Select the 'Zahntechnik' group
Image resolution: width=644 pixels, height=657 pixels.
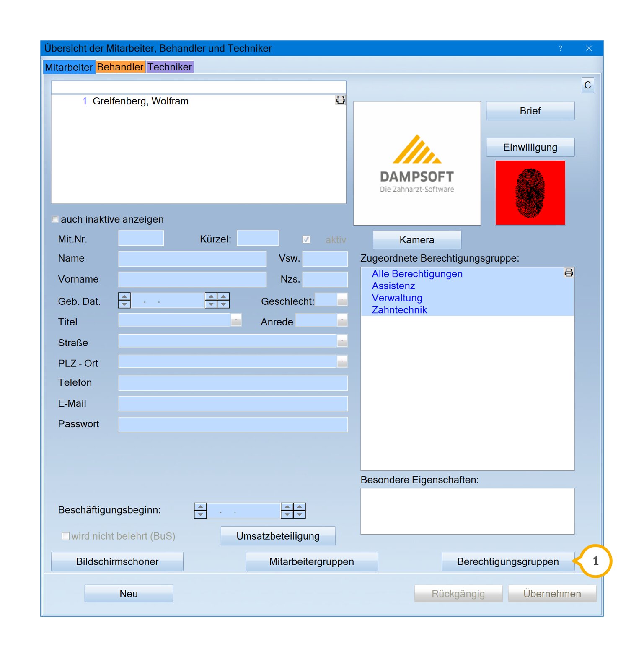(x=399, y=310)
